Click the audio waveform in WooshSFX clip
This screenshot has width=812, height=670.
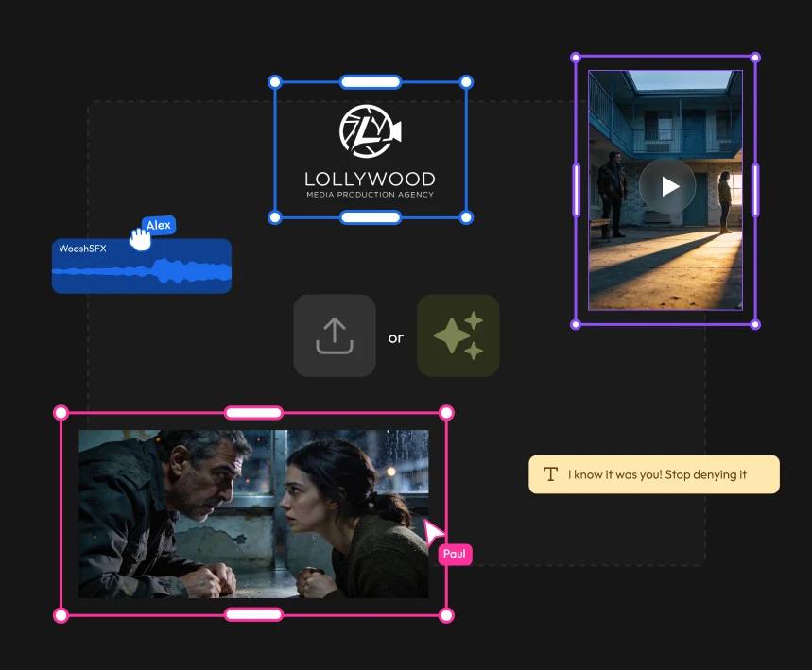(142, 271)
